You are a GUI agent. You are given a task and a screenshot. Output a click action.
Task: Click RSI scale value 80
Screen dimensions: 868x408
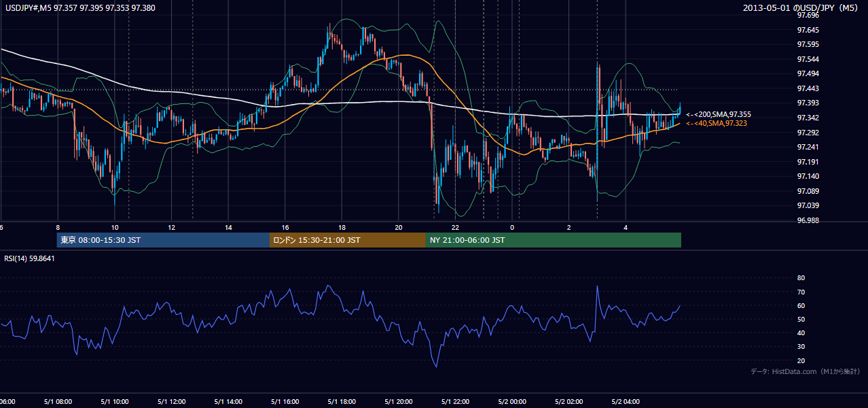tap(801, 278)
